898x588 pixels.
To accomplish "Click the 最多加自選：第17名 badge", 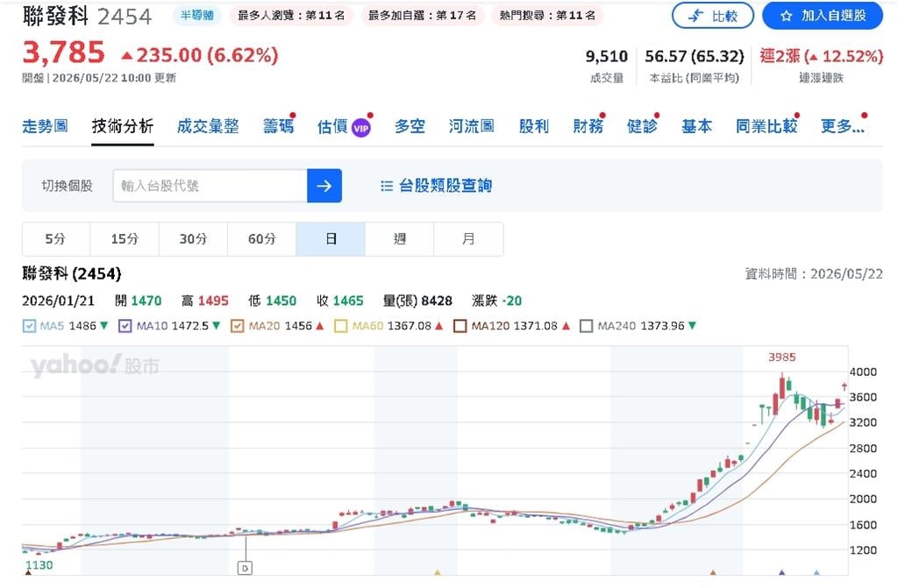I will pyautogui.click(x=422, y=15).
